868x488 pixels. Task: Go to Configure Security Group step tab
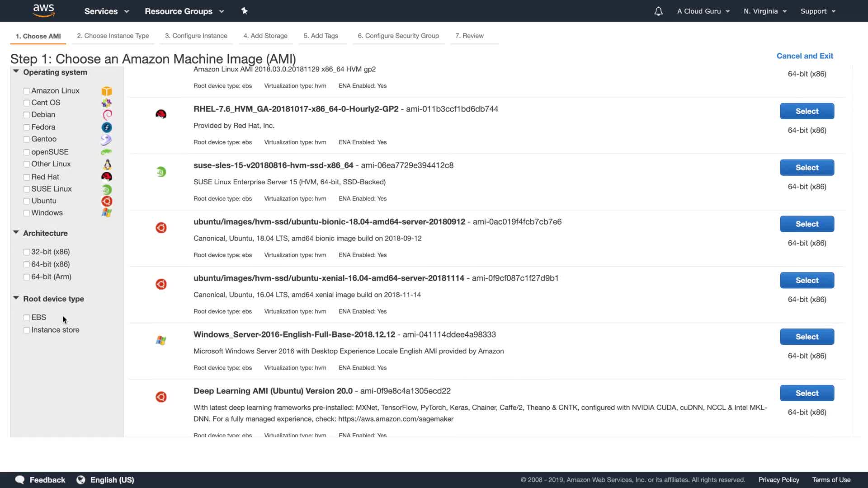(x=398, y=36)
